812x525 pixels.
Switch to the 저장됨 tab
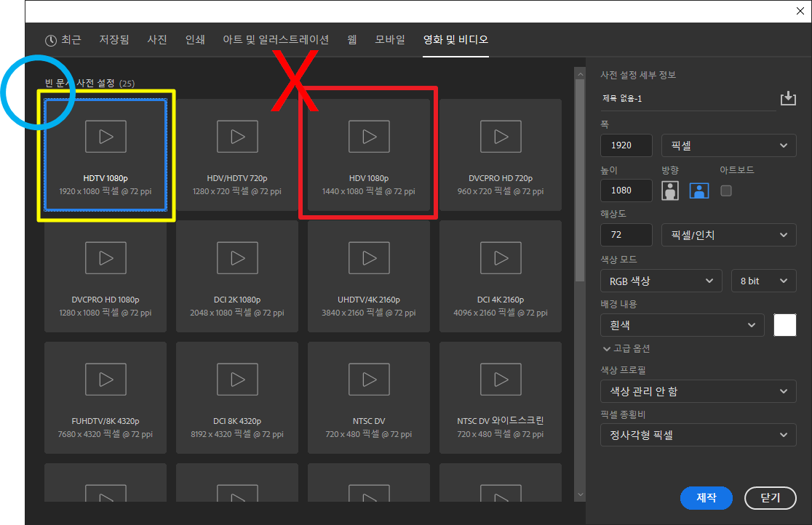(x=114, y=40)
